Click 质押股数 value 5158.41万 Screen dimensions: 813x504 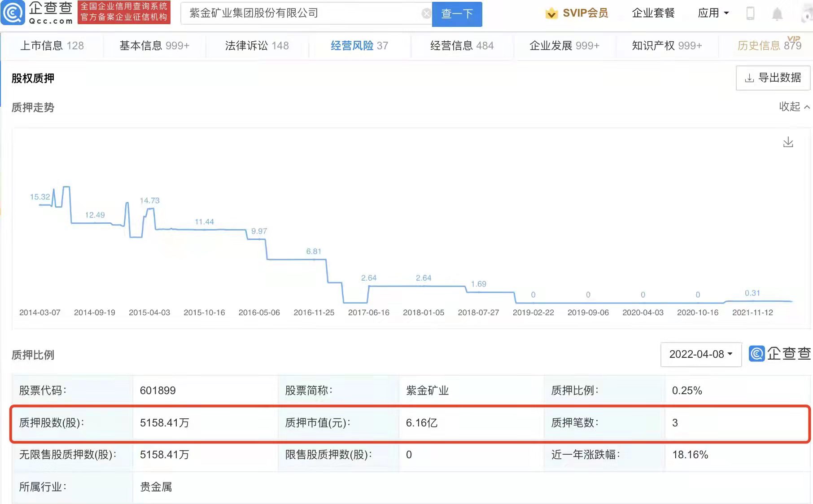click(165, 423)
